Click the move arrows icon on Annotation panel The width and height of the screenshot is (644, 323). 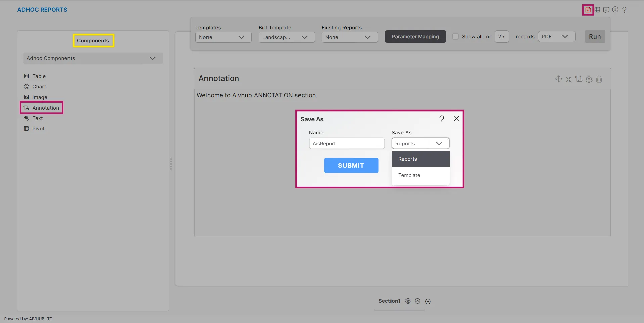[558, 79]
